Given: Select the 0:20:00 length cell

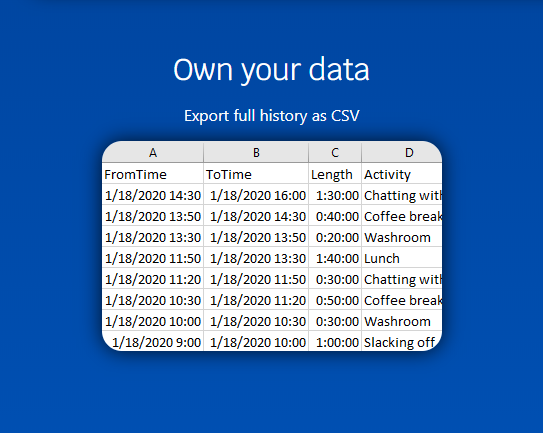Looking at the screenshot, I should (x=335, y=237).
